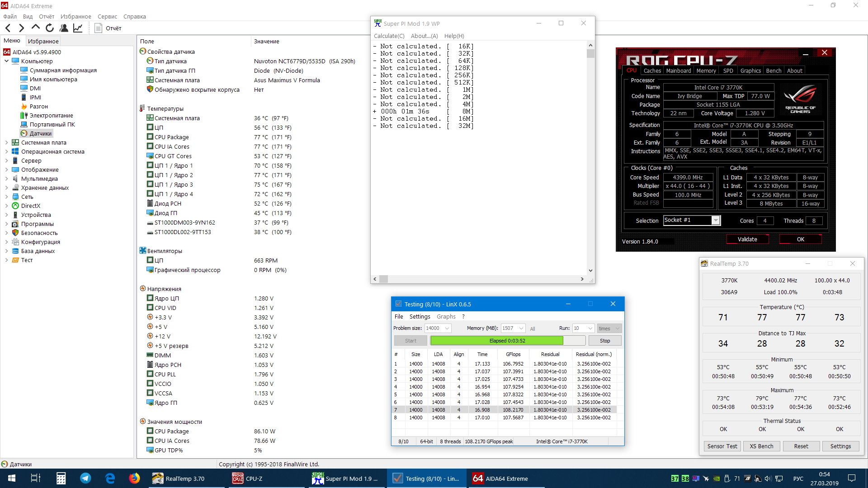The height and width of the screenshot is (488, 868).
Task: Click the Super PI vertical scrollbar
Action: (x=590, y=158)
